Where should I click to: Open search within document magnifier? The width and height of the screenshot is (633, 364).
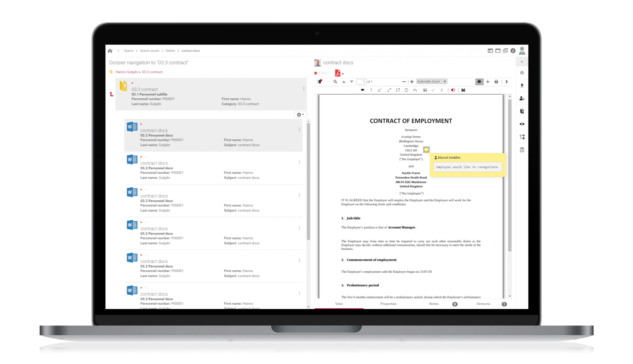point(335,82)
